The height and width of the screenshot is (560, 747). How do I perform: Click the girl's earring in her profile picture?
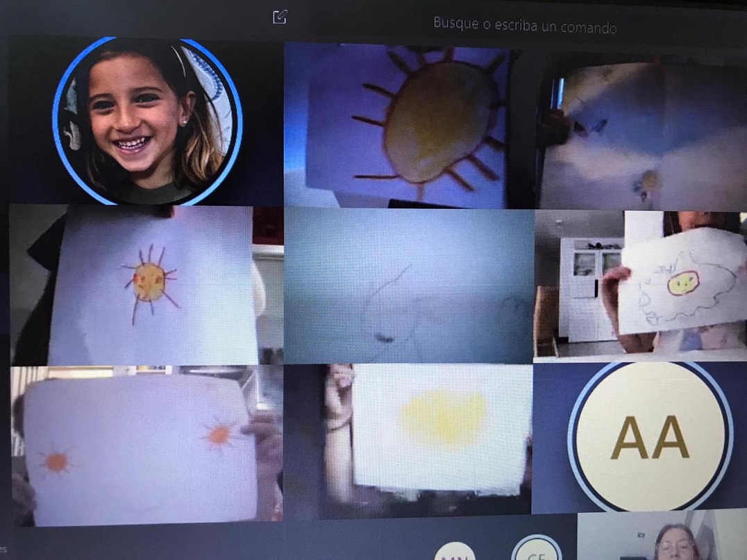[x=185, y=121]
